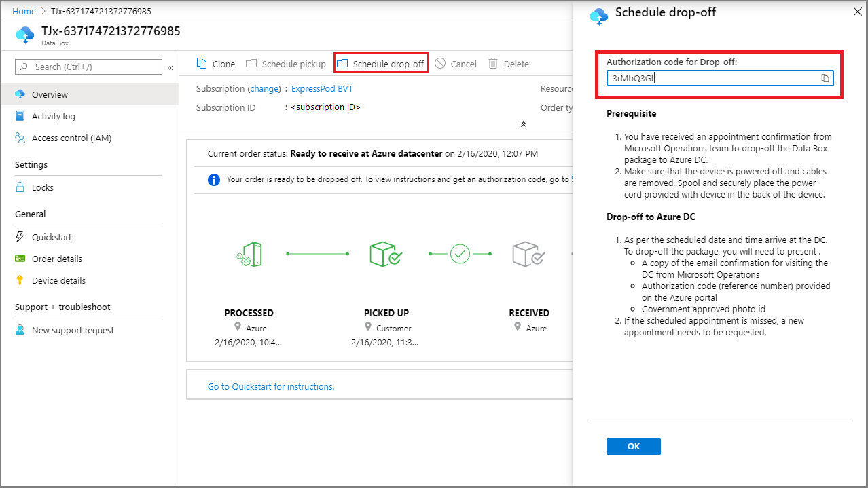The image size is (868, 488).
Task: Open Activity log in sidebar
Action: tap(54, 116)
